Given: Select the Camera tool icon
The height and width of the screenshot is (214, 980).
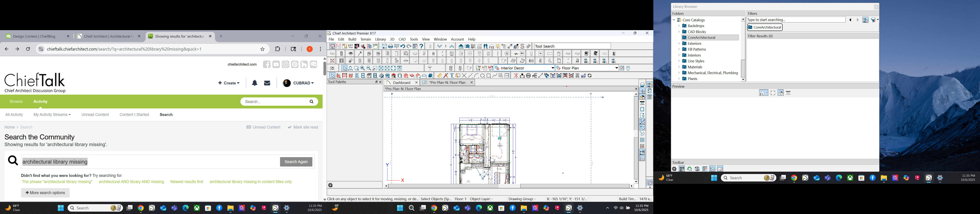Looking at the screenshot, I should pyautogui.click(x=467, y=46).
